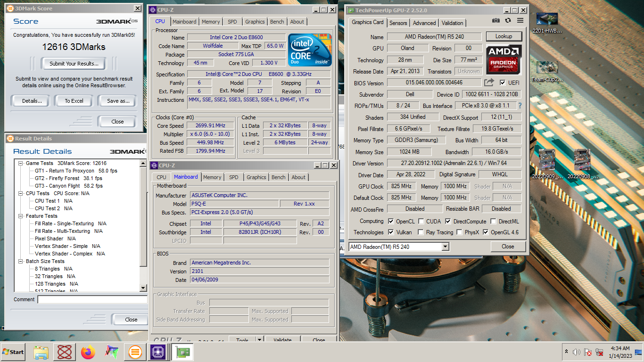Open the SPD tab in lower CPU-Z window
The image size is (644, 362).
click(x=234, y=177)
